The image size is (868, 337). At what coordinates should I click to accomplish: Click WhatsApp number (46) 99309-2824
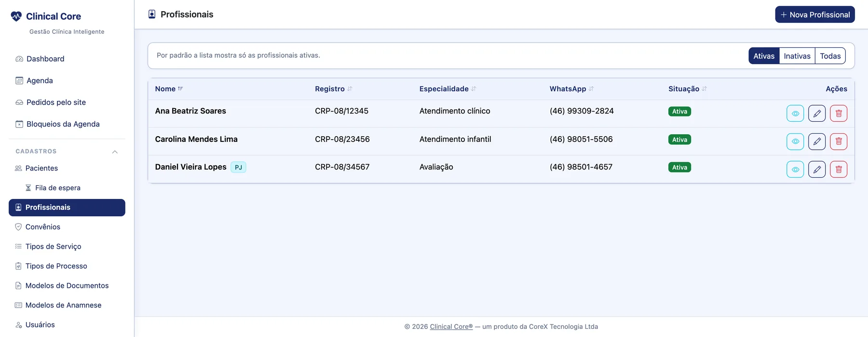[582, 111]
